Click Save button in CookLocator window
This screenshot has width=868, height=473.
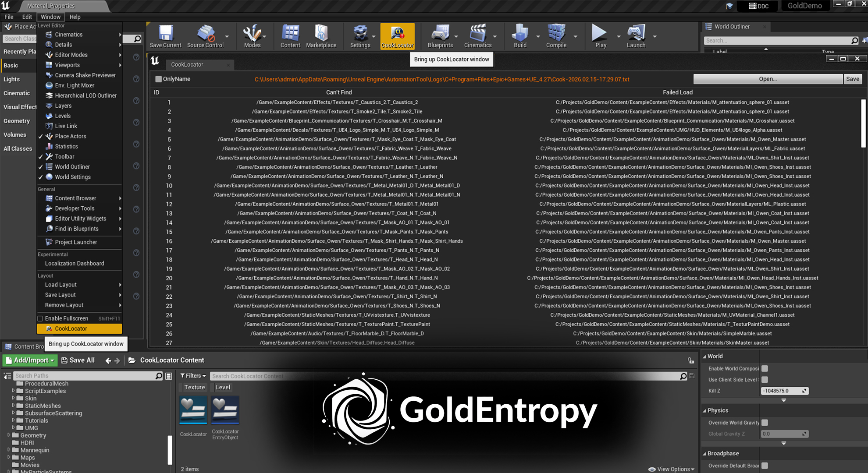click(853, 79)
